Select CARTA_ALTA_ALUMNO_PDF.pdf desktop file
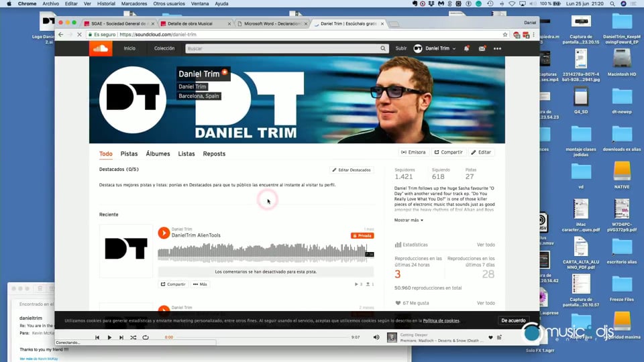The image size is (644, 362). 581,253
